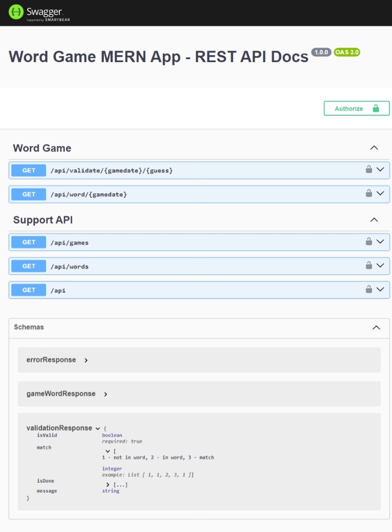Collapse the validationResponse schema

coord(97,427)
